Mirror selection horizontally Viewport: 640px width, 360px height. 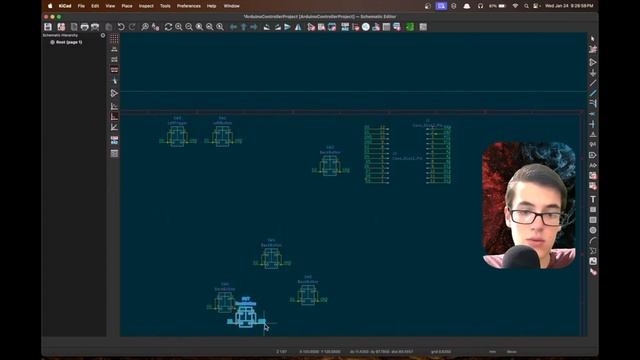298,27
